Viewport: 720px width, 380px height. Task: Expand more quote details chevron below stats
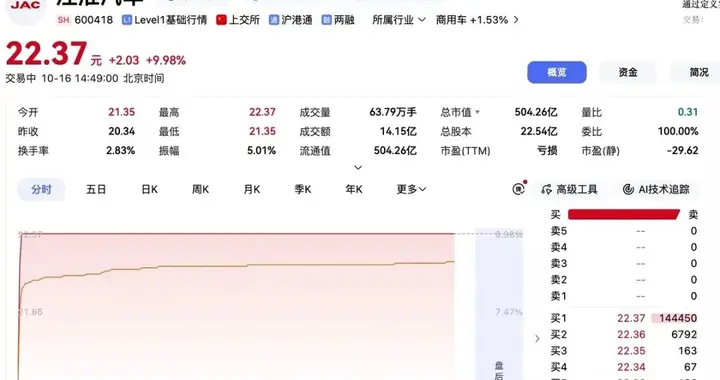(358, 168)
